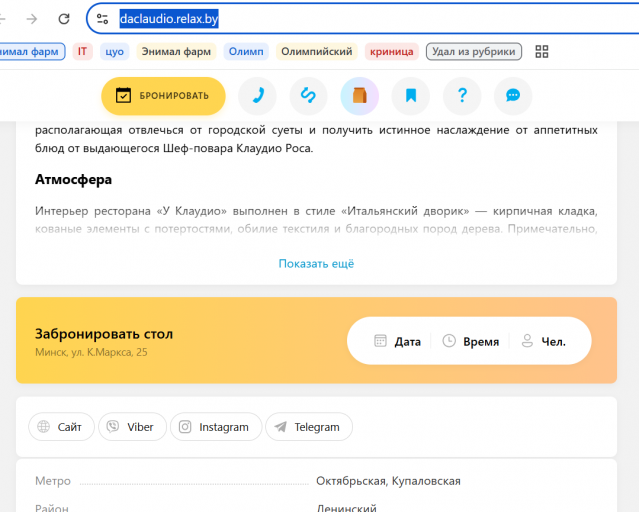Click the phone call icon

point(257,96)
